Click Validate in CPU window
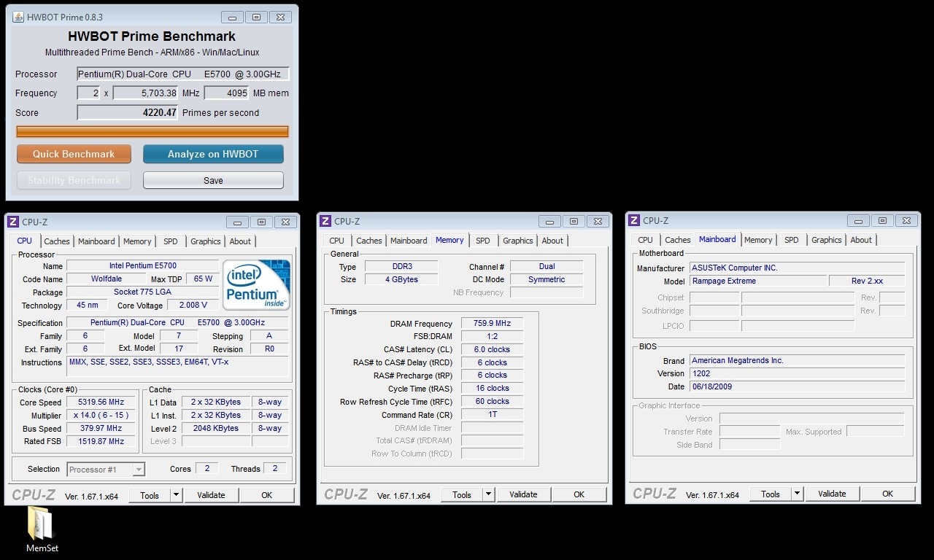 pyautogui.click(x=211, y=495)
